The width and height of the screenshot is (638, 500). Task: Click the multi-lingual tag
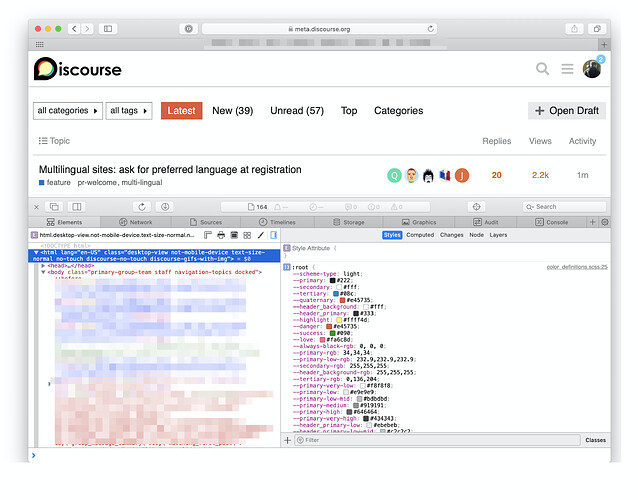click(x=142, y=182)
